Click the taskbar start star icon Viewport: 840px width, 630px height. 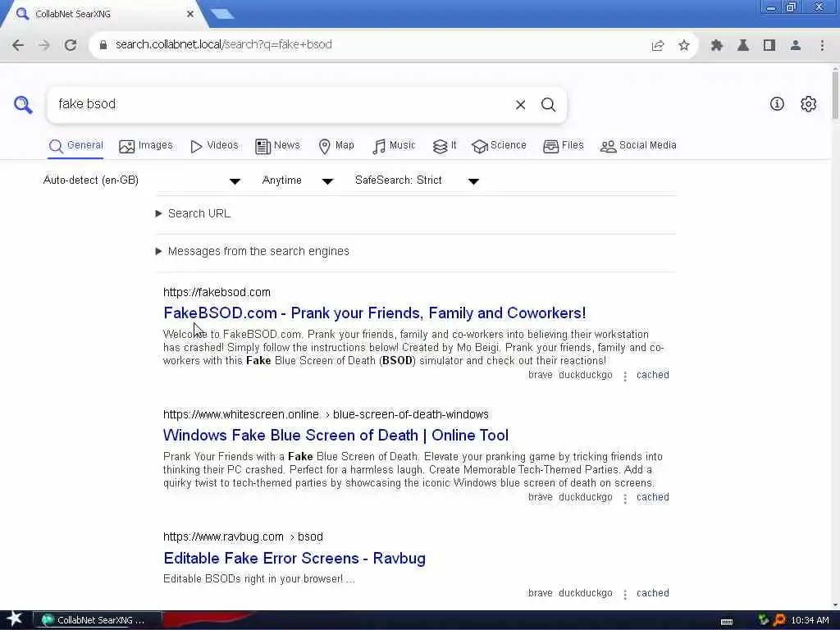(14, 619)
